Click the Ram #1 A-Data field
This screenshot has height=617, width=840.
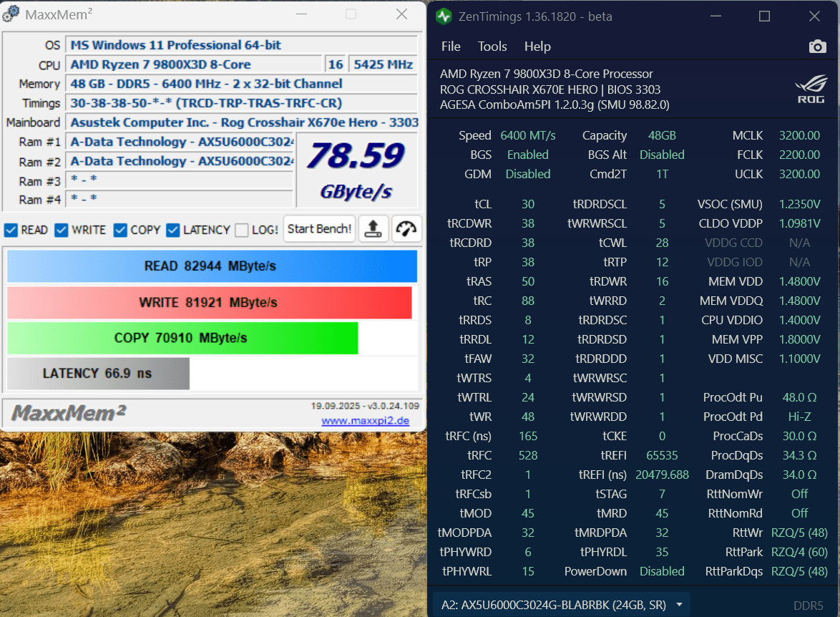point(180,142)
